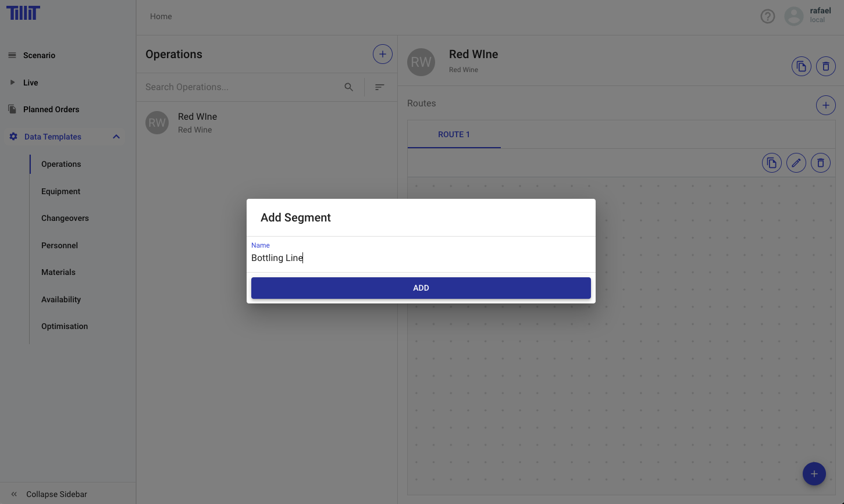Click the add operation plus icon
Viewport: 844px width, 504px height.
tap(382, 54)
